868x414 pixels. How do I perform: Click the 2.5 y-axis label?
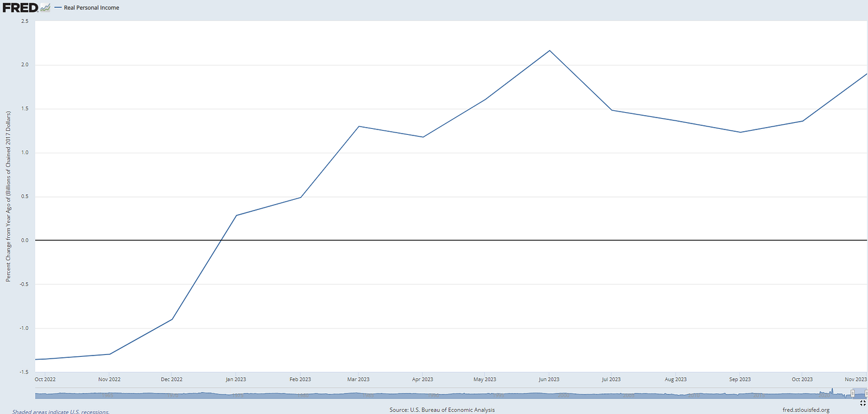point(26,21)
